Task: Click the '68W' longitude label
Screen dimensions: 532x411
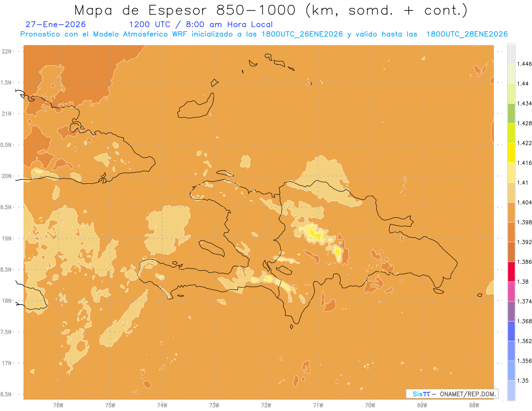Action: (474, 405)
